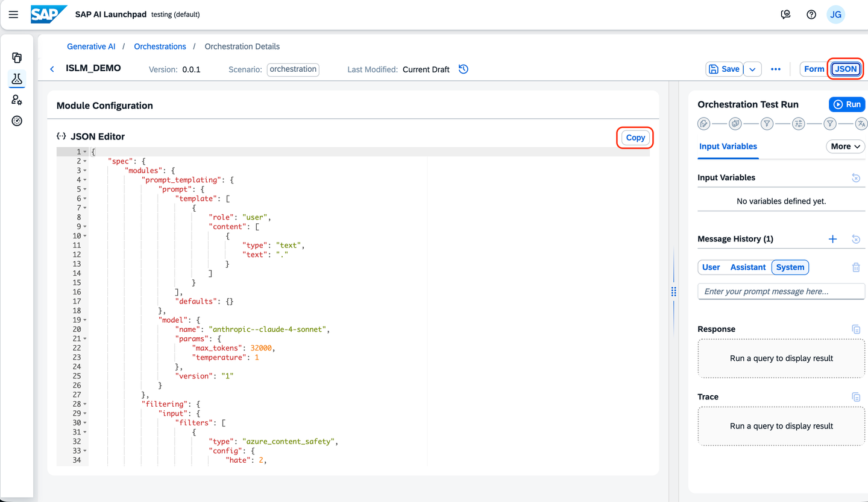Switch editor to JSON view
The image size is (868, 502).
click(x=846, y=69)
